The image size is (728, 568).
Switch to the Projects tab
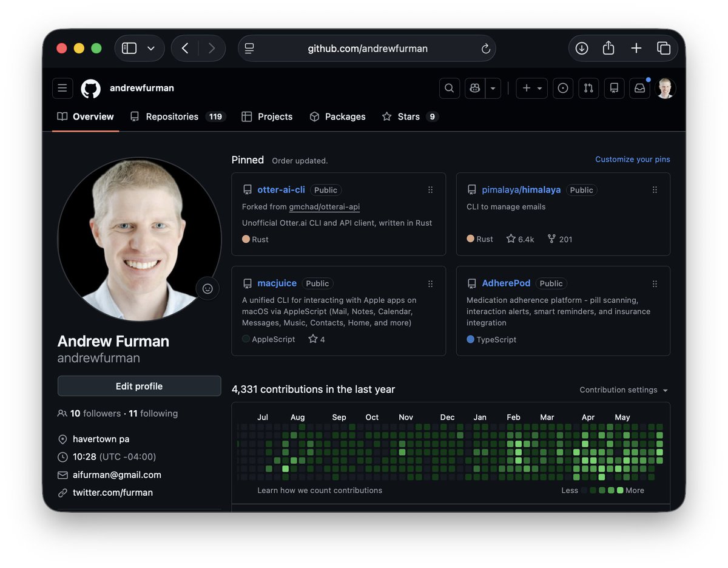(267, 117)
